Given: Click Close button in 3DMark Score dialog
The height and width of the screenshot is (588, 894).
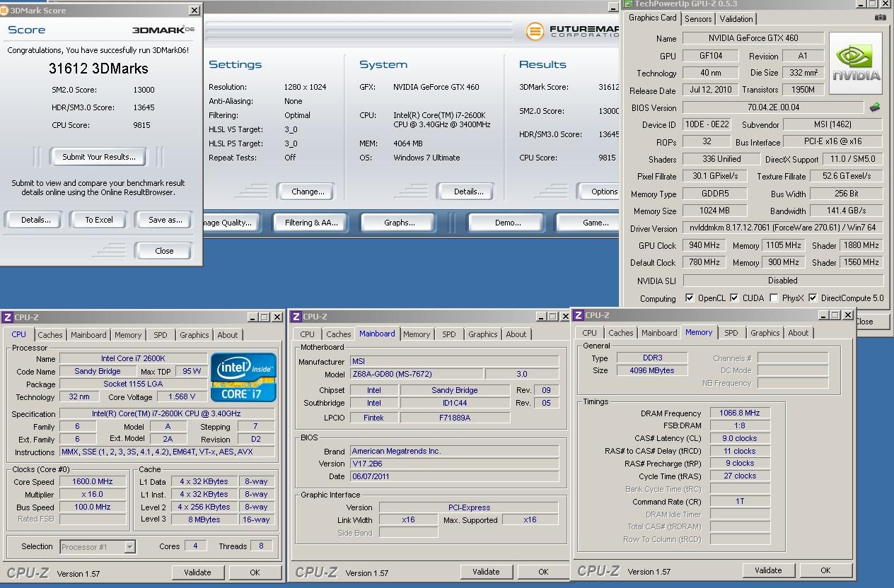Looking at the screenshot, I should 164,251.
